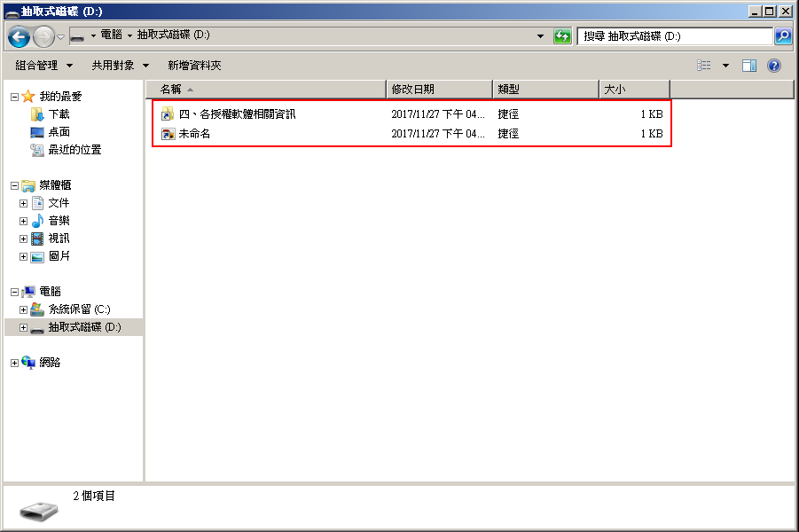This screenshot has height=532, width=799.
Task: Expand the 文件 library node
Action: point(23,203)
